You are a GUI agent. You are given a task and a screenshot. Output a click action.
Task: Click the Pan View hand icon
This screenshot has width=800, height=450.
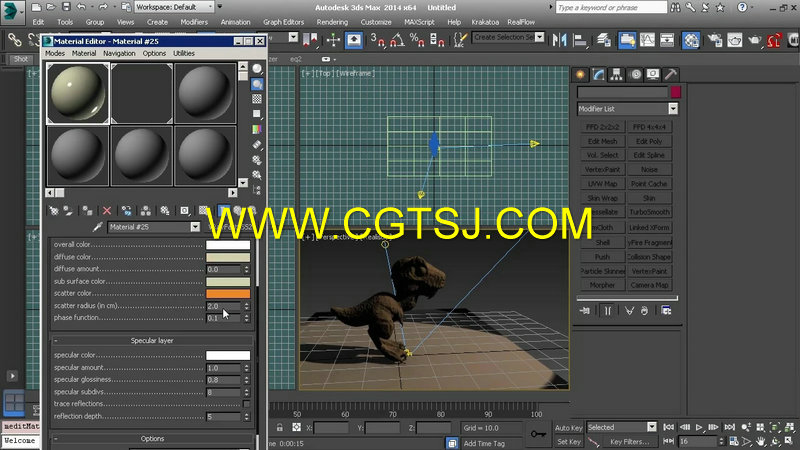click(x=761, y=441)
